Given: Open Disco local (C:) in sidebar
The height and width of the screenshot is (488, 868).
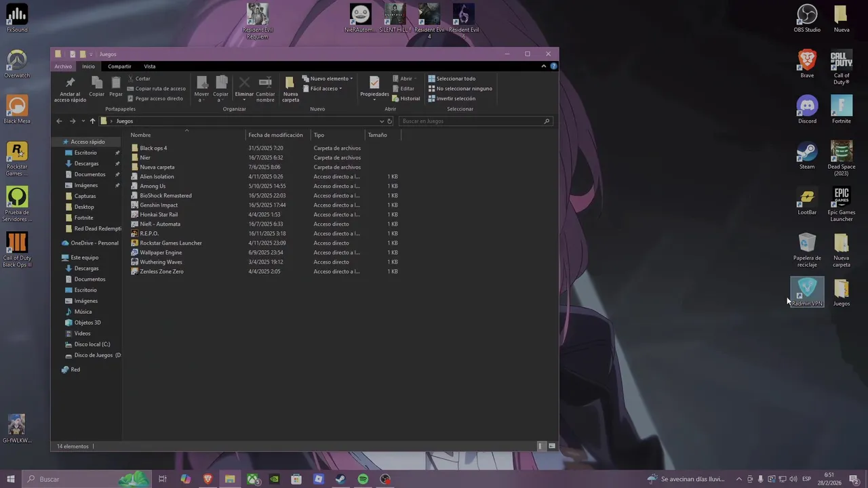Looking at the screenshot, I should [x=92, y=345].
